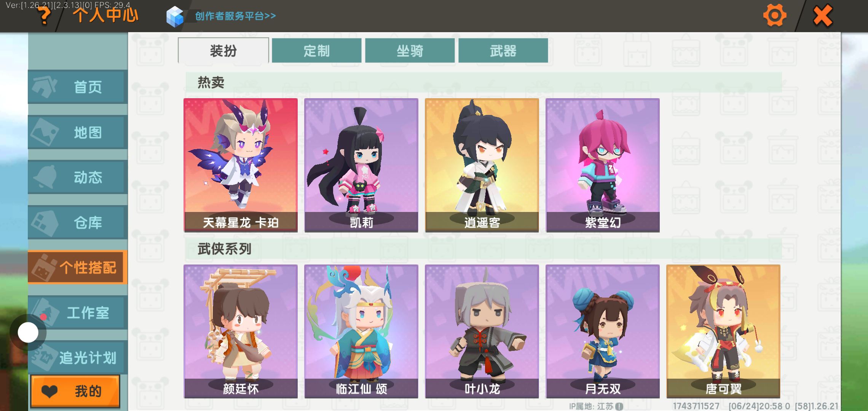Click the info icon beside IP属地 江苏
The image size is (868, 411).
pos(619,406)
